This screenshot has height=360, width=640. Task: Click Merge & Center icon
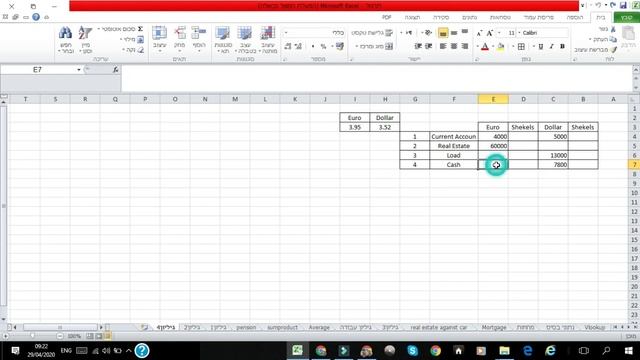[389, 47]
